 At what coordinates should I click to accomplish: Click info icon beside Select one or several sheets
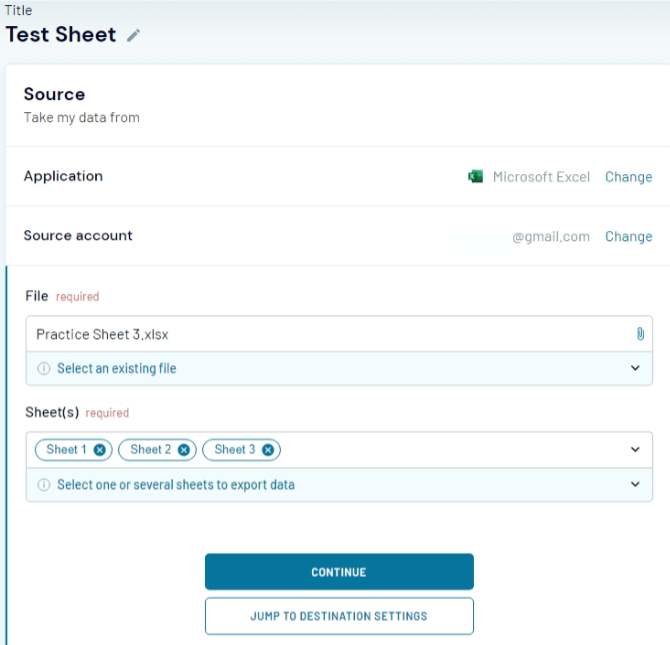pos(44,485)
